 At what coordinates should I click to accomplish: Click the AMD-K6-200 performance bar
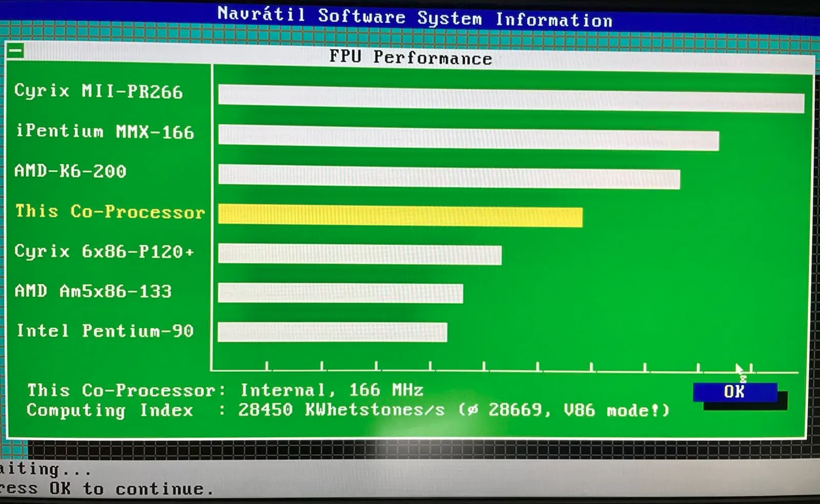click(449, 177)
